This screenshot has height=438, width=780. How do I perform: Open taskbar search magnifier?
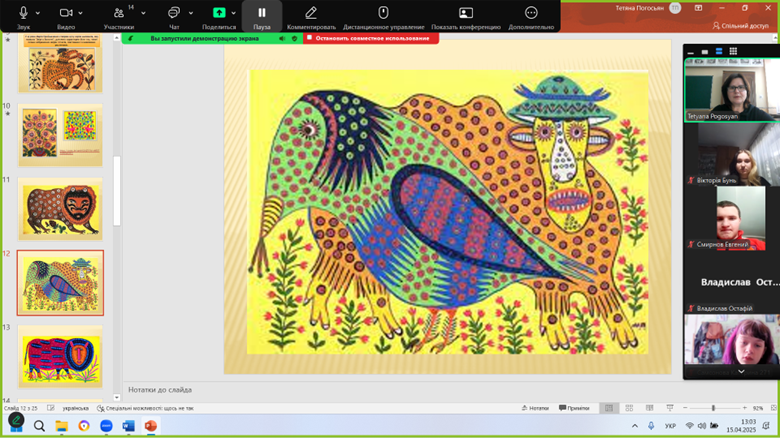(39, 426)
